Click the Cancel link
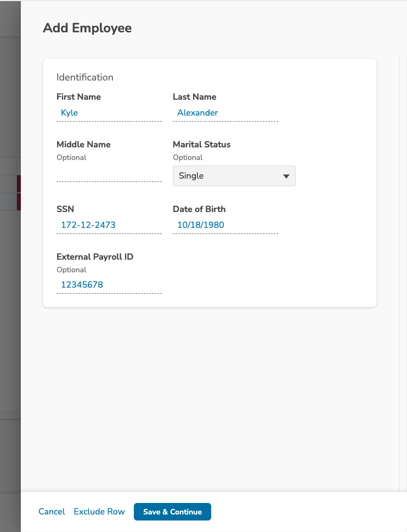 click(x=52, y=511)
